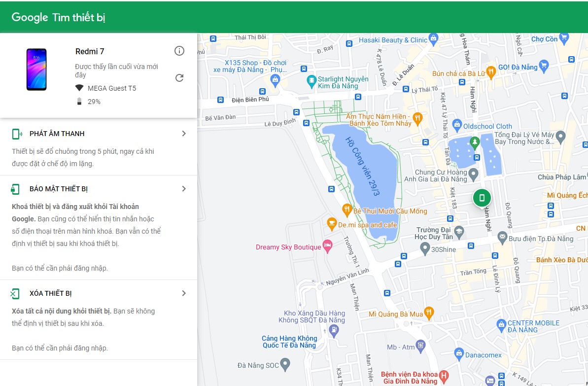Click the Xóa thiết bị erase icon

click(15, 293)
